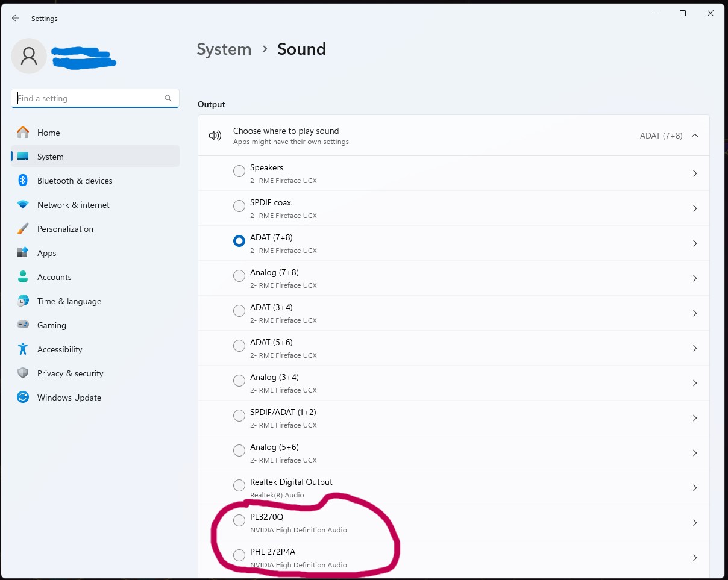Open Windows Update via its sync icon
Image resolution: width=728 pixels, height=580 pixels.
[x=23, y=398]
